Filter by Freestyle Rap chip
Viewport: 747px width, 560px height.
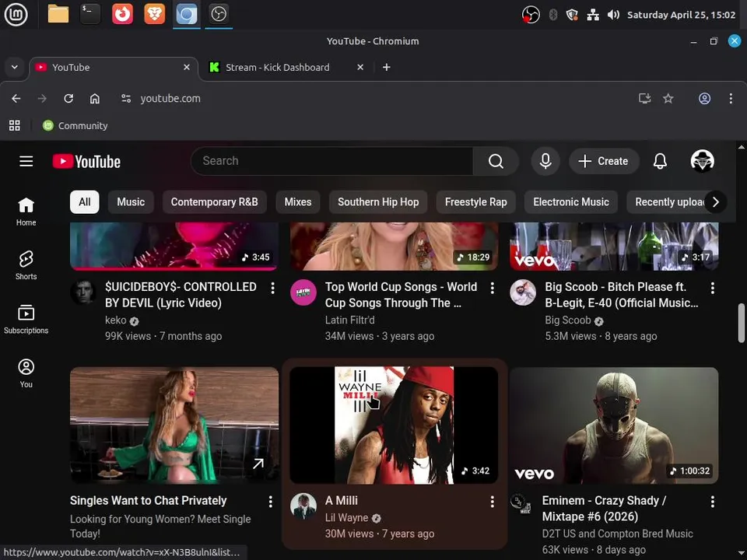pos(476,202)
